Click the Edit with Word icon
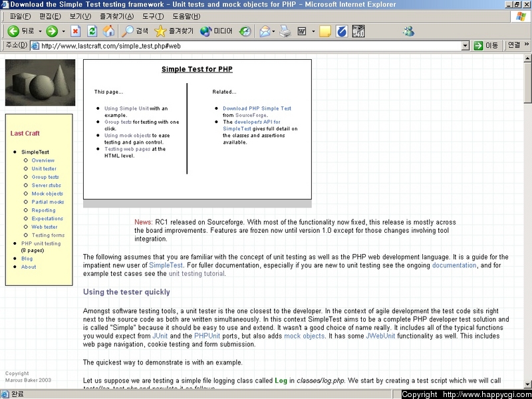The height and width of the screenshot is (399, 532). click(x=302, y=31)
